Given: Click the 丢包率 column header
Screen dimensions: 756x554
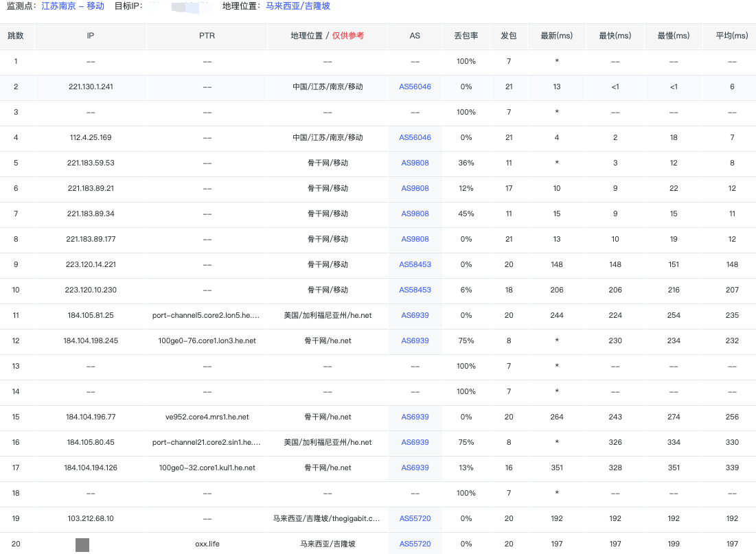Looking at the screenshot, I should 466,36.
